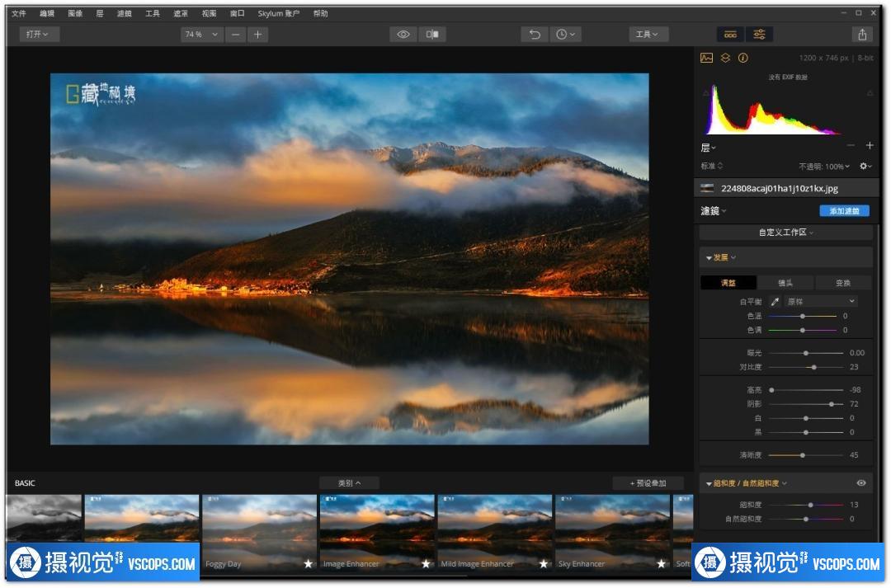
Task: Favorite the Foggy Day preset star
Action: click(308, 563)
